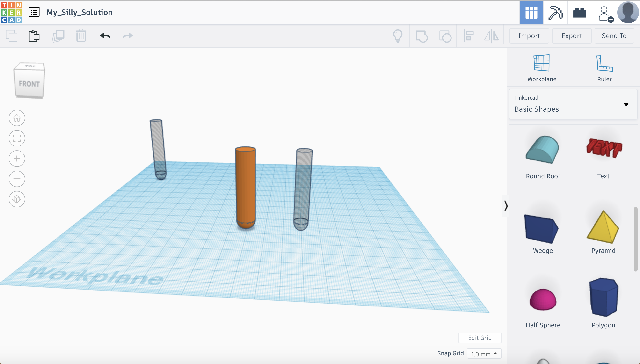Select the Workplane tool
Image resolution: width=640 pixels, height=364 pixels.
point(541,68)
